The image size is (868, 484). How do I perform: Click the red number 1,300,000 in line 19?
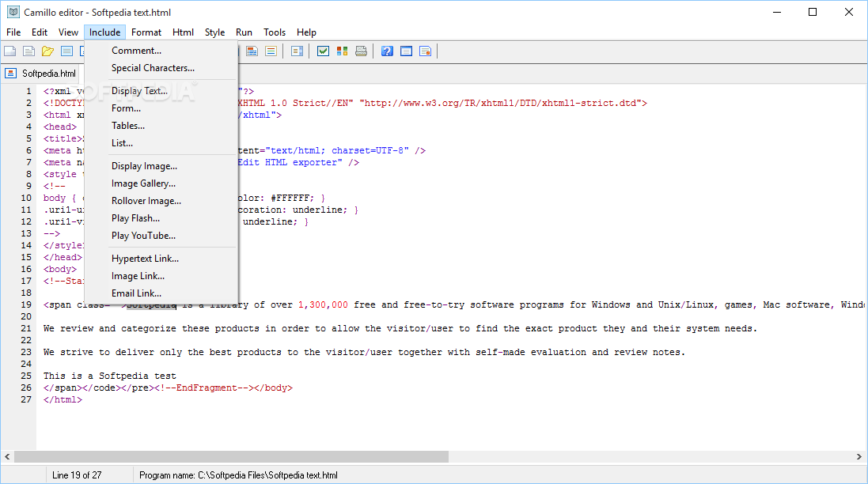(x=324, y=304)
